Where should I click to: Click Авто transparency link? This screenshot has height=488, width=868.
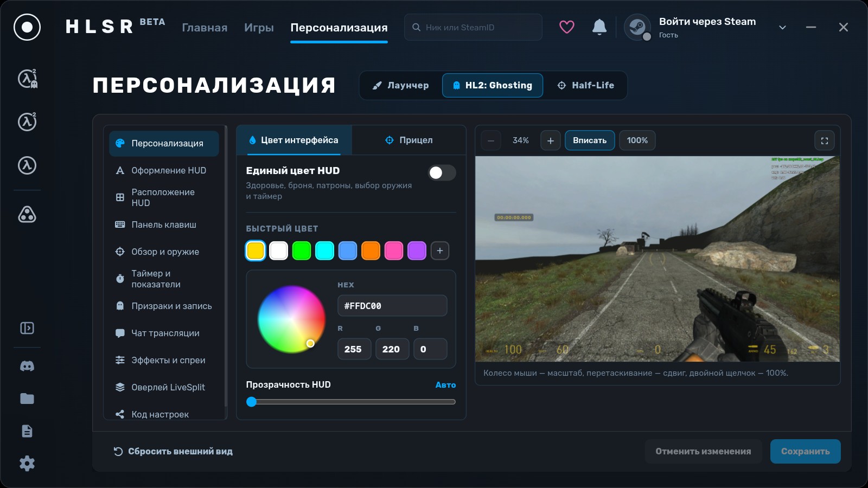(x=445, y=385)
